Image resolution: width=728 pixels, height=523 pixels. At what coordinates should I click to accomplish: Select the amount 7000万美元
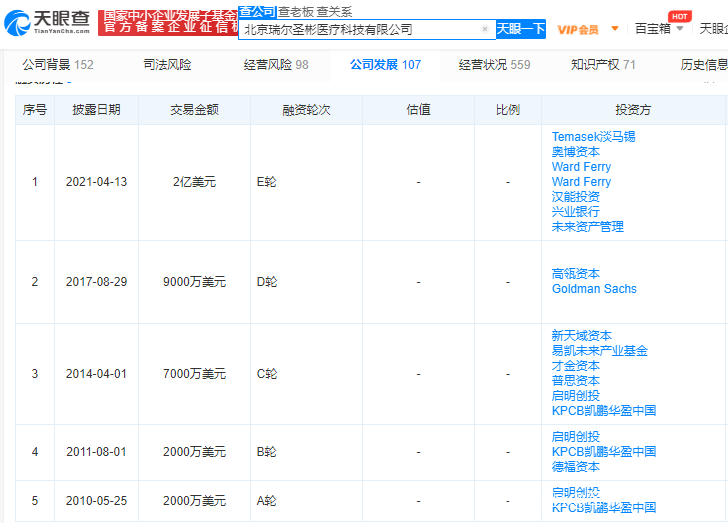[195, 374]
